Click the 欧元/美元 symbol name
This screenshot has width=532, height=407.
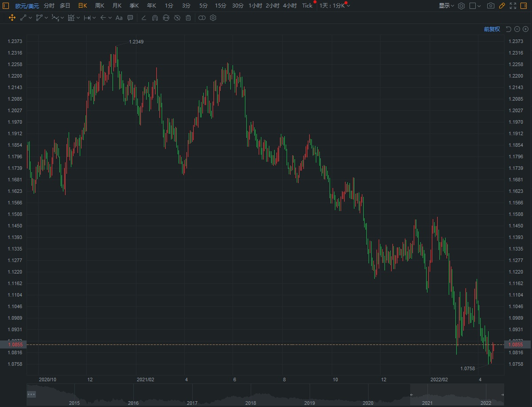(x=27, y=6)
